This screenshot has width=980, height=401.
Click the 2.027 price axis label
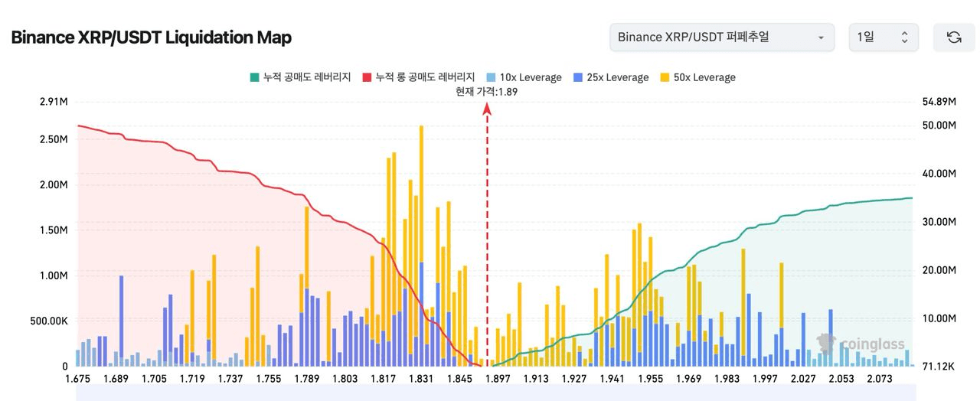coord(803,379)
